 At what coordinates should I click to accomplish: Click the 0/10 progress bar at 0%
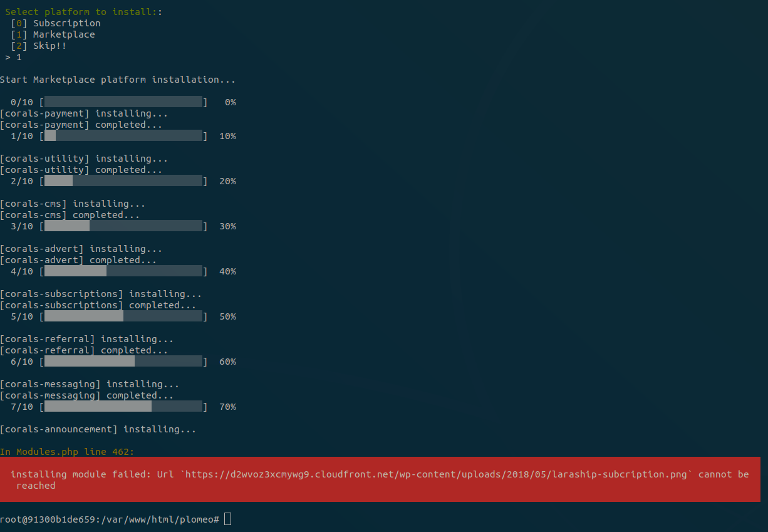(123, 102)
